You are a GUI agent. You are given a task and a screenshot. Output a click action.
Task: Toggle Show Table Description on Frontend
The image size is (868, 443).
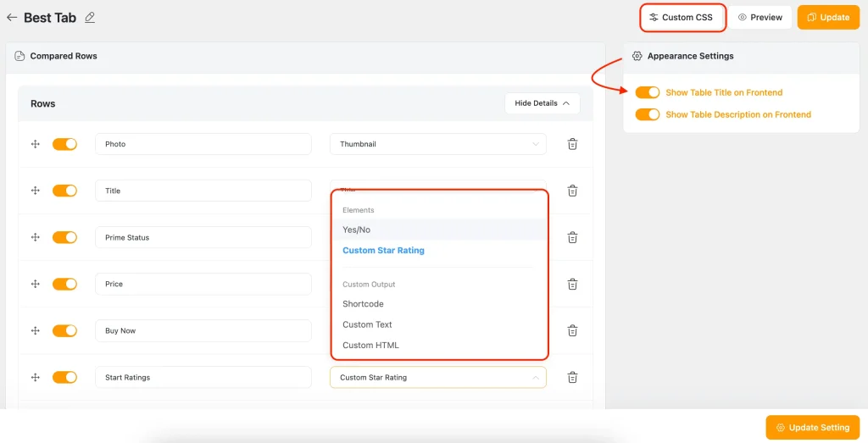click(648, 114)
